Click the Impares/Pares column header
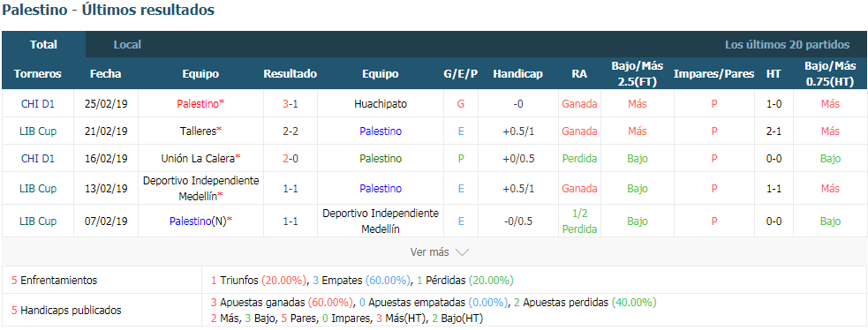 (x=713, y=73)
